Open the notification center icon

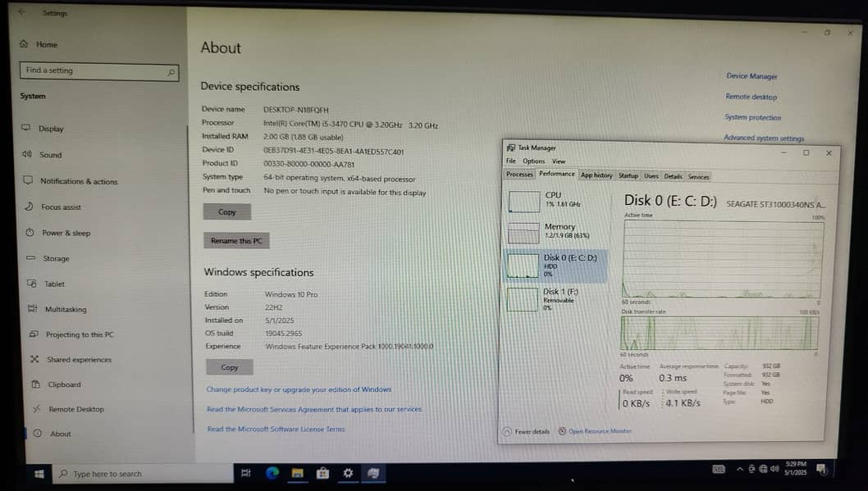[x=821, y=469]
